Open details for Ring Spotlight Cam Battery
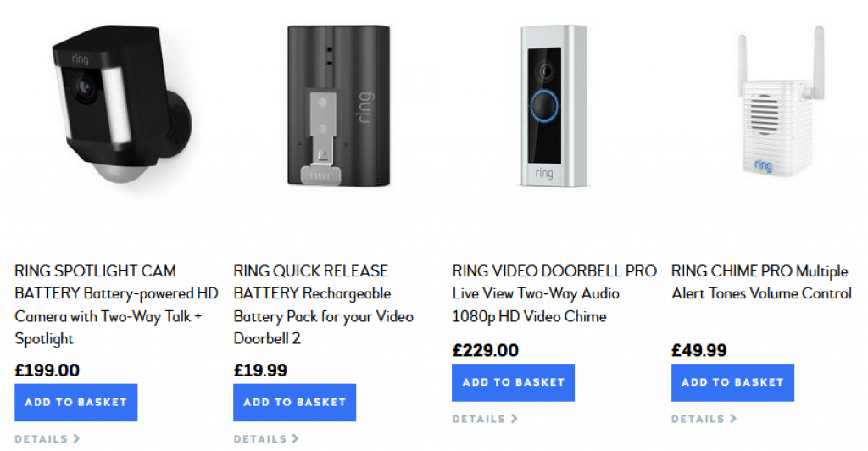This screenshot has width=868, height=451. tap(47, 439)
